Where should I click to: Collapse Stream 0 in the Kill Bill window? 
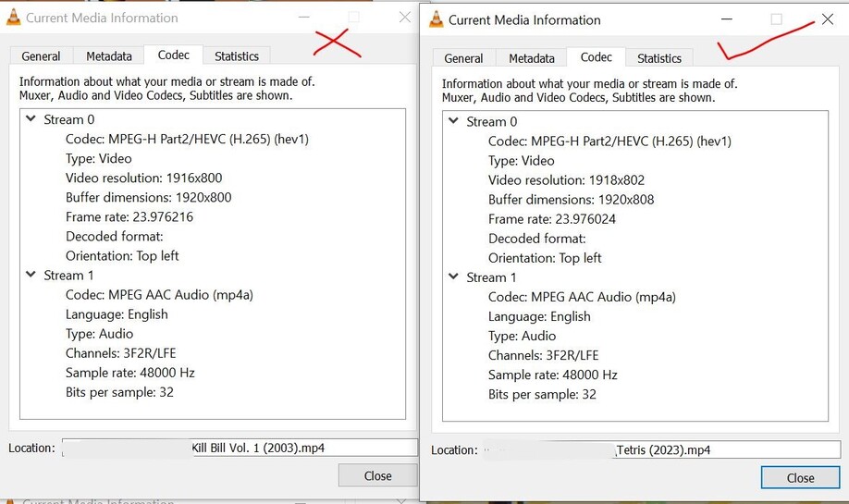[31, 118]
